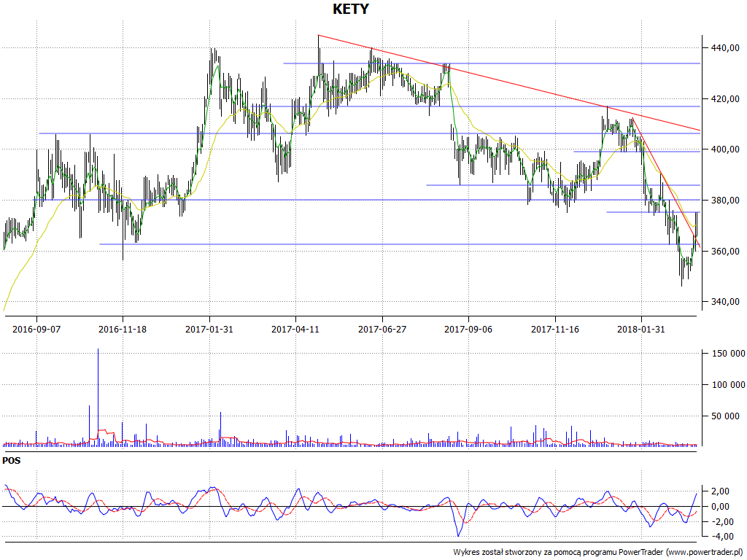Click the 2,00 oscillator axis label

(x=720, y=491)
